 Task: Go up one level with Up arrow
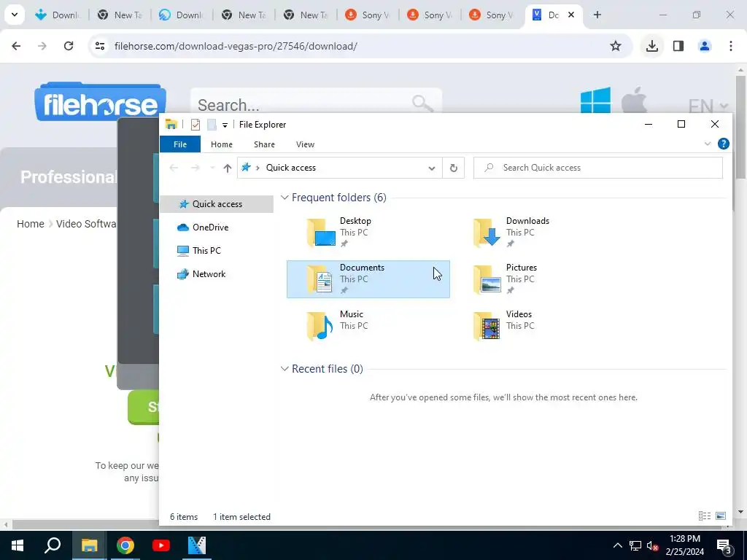click(x=228, y=168)
